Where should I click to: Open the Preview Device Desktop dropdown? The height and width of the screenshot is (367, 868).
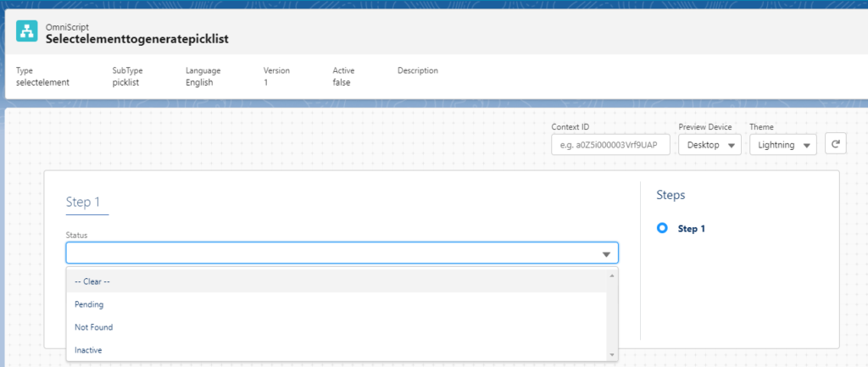point(709,145)
